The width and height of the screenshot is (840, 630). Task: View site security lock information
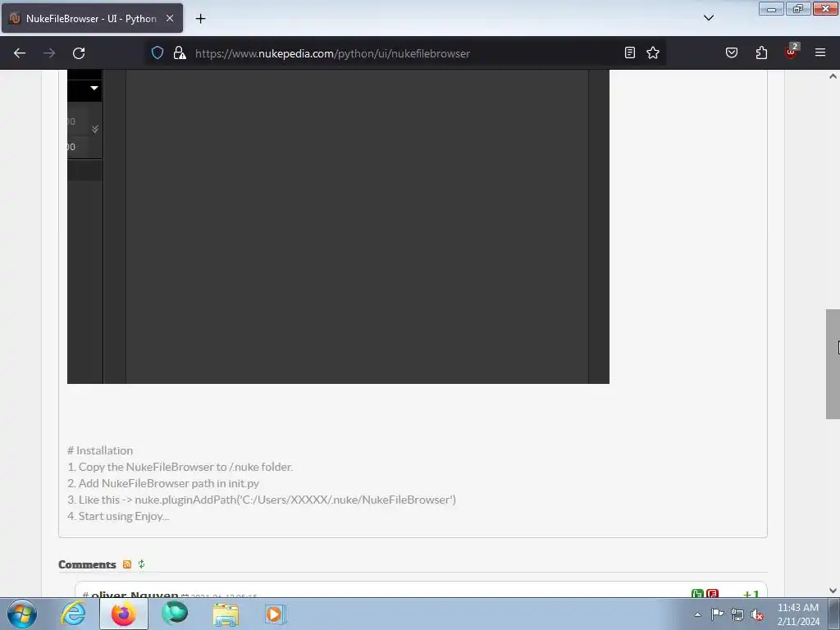pyautogui.click(x=180, y=53)
